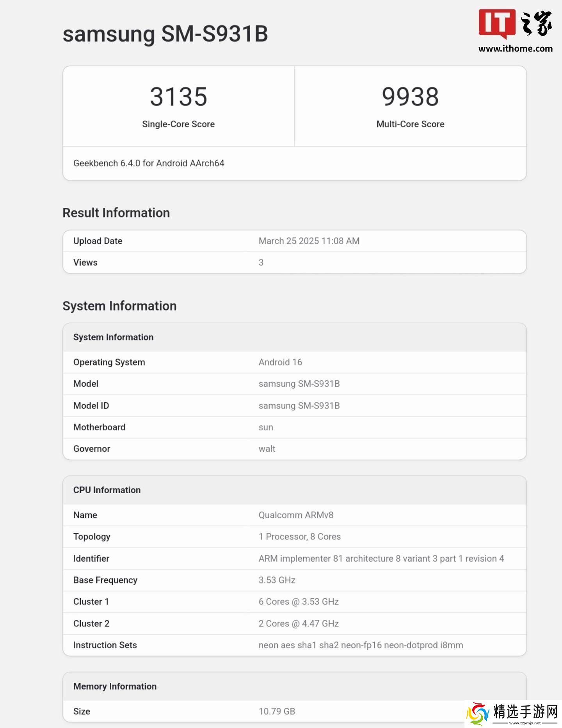Image resolution: width=562 pixels, height=728 pixels.
Task: Click the Governor value walt
Action: (267, 449)
